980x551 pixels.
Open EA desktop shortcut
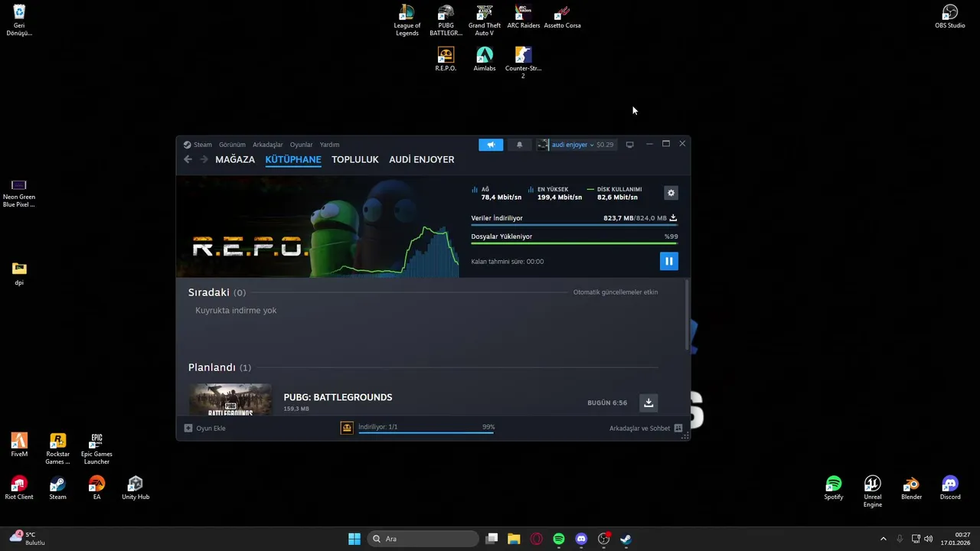(96, 488)
